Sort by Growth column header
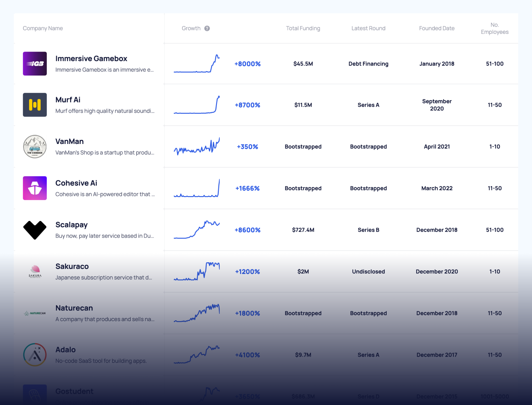This screenshot has height=405, width=532. click(x=191, y=28)
